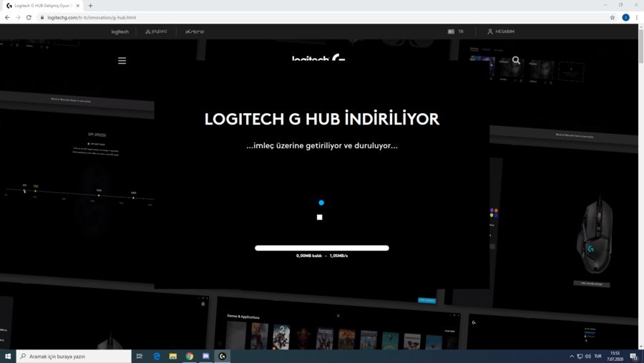The height and width of the screenshot is (363, 644).
Task: Open the taskbar clock and date
Action: click(615, 357)
